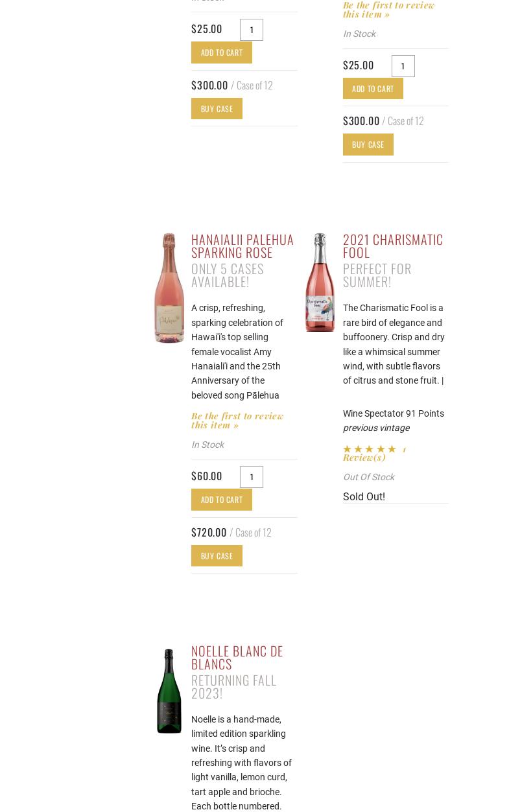The image size is (509, 812).
Task: Click the review link in the top-right product
Action: pyautogui.click(x=388, y=10)
